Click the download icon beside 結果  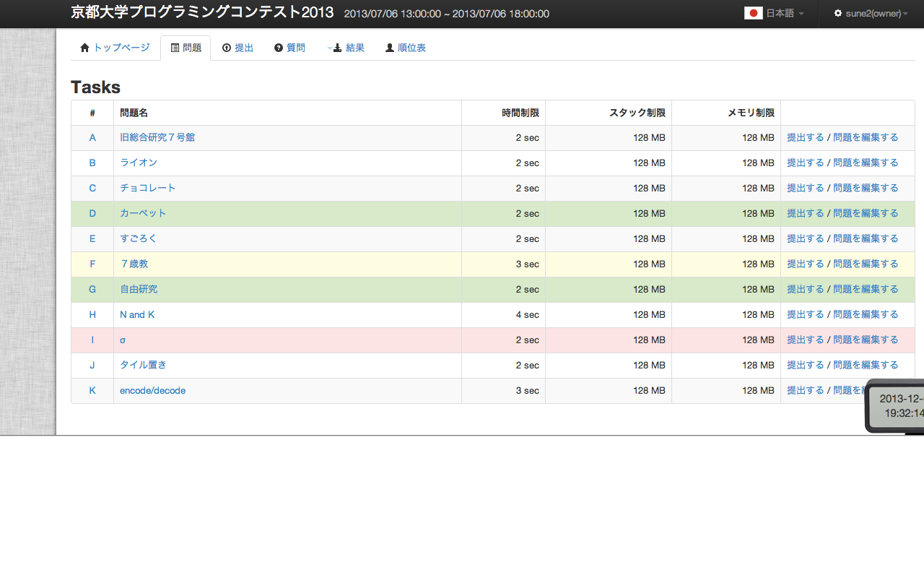pos(337,48)
